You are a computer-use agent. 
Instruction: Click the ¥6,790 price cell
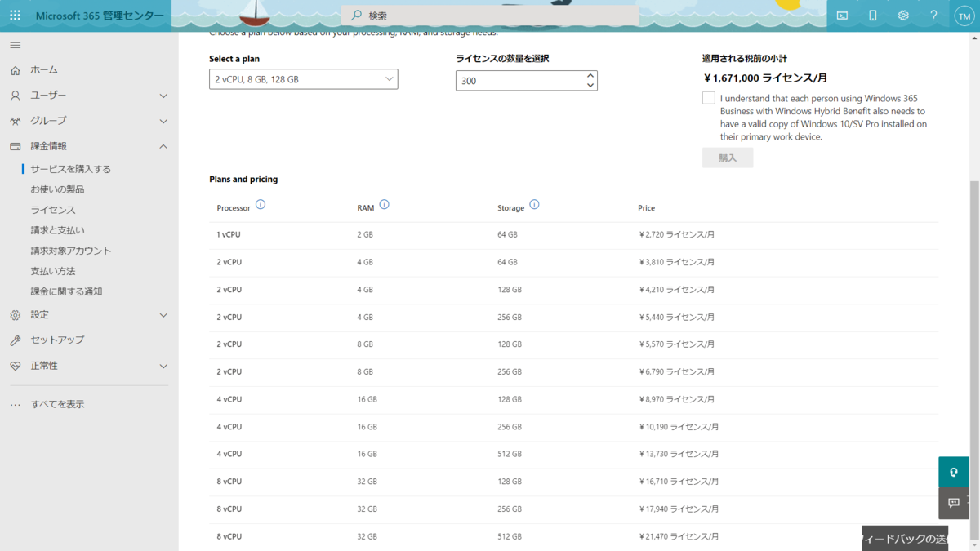tap(676, 372)
